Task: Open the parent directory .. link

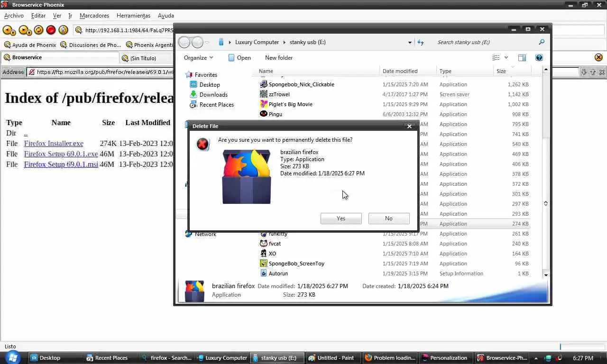Action: [x=26, y=133]
